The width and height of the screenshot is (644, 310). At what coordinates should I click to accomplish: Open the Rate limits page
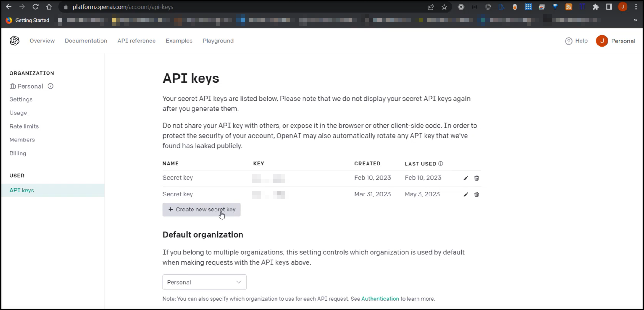click(24, 126)
